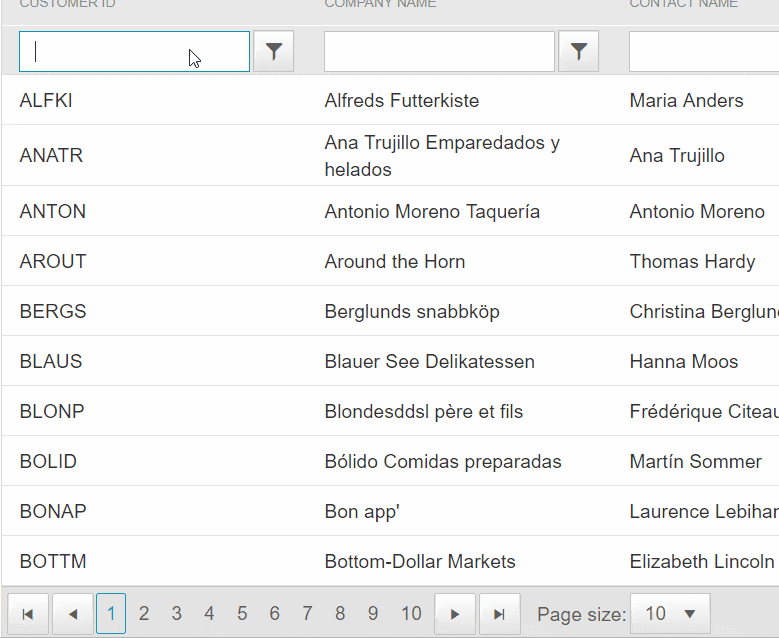Select the ALFKI customer ID cell

click(46, 100)
